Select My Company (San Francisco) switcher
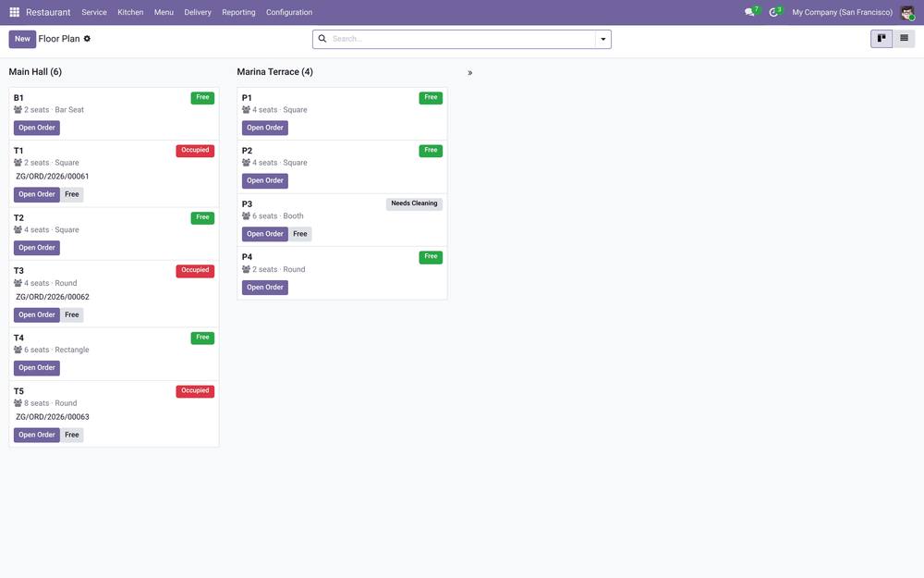Viewport: 924px width, 578px height. pyautogui.click(x=842, y=12)
